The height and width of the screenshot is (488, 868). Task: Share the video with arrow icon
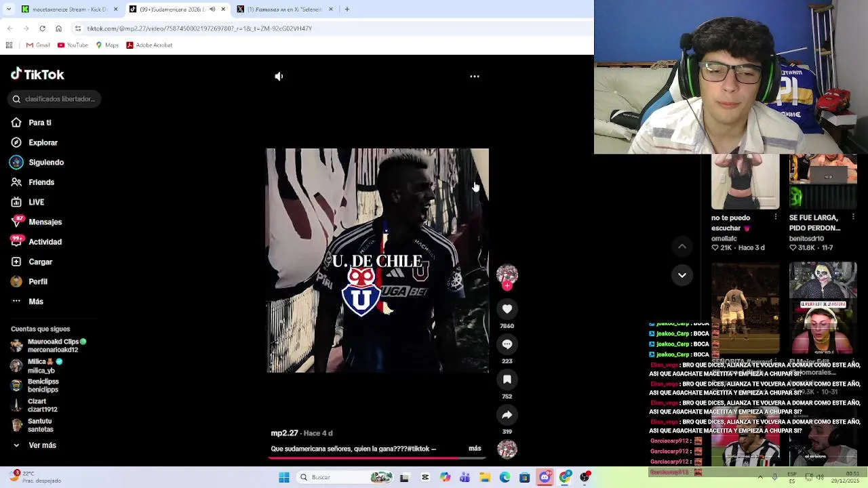pyautogui.click(x=507, y=415)
